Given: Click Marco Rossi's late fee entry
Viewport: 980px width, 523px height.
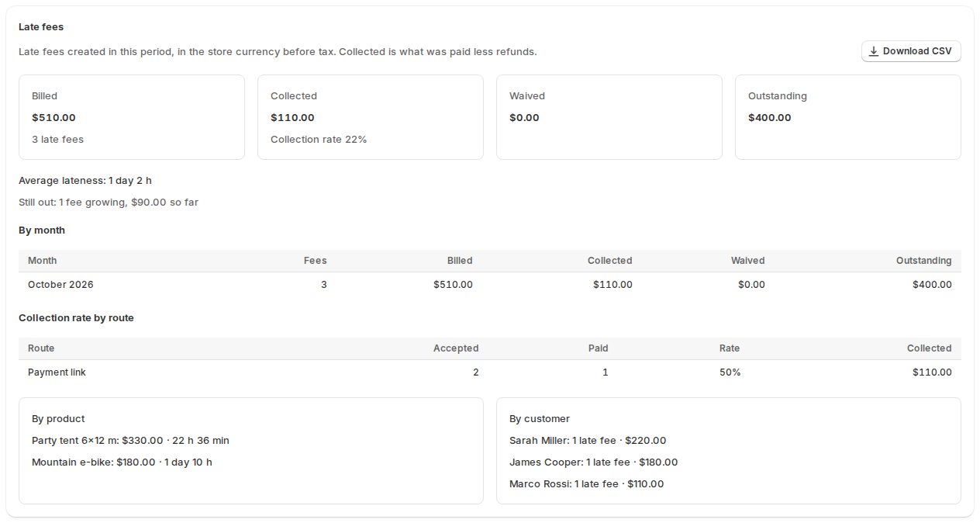Looking at the screenshot, I should pos(586,484).
